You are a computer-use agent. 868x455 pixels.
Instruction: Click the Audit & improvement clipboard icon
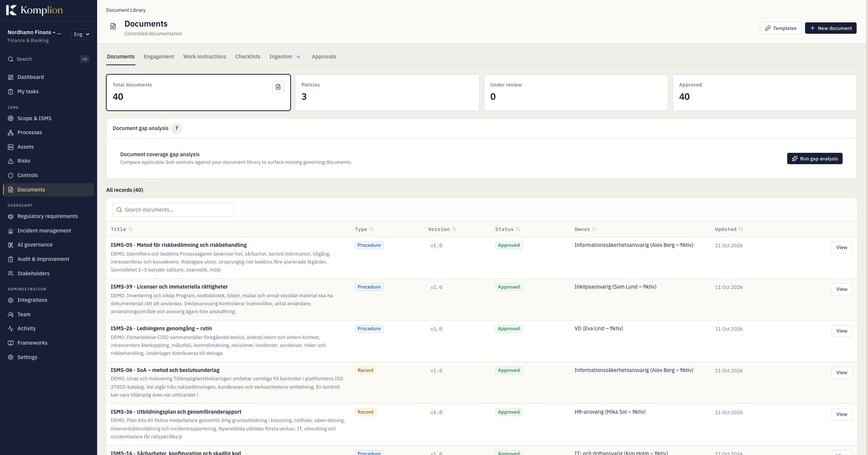click(11, 259)
